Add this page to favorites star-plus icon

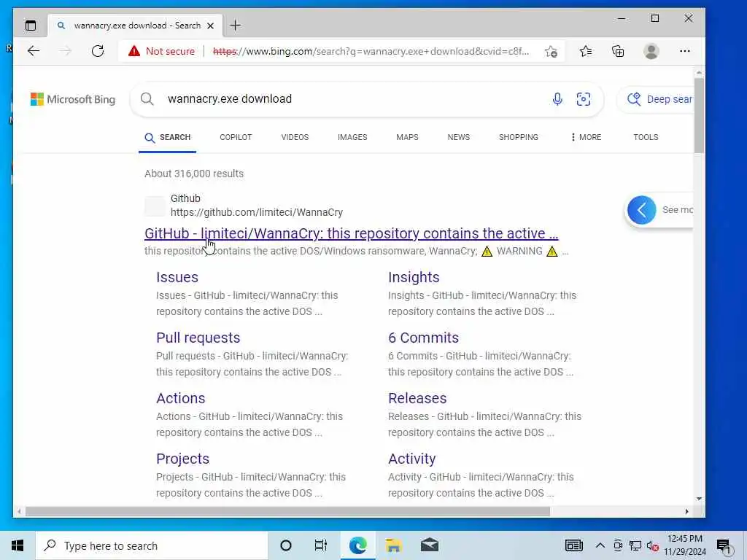pyautogui.click(x=551, y=52)
